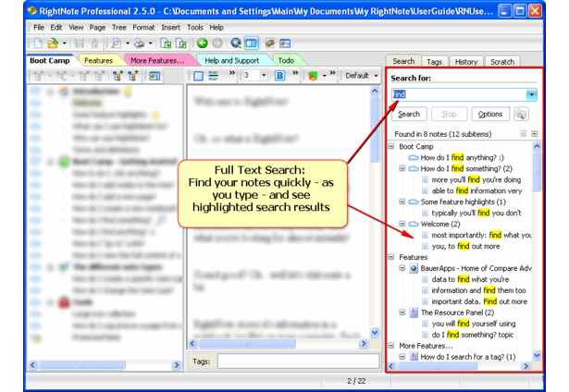Click the editor horizontal scrollbar thumb
569x392 pixels.
pos(247,343)
